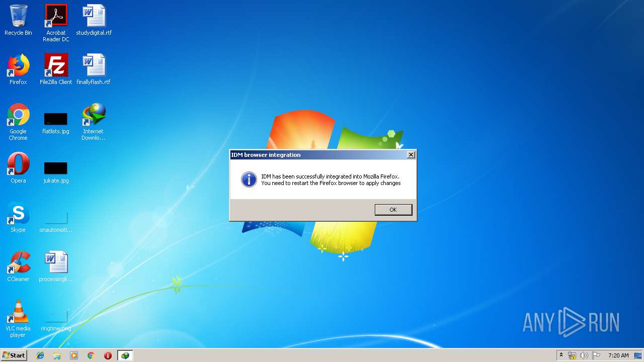Viewport: 644px width, 362px height.
Task: Switch to the IDM taskbar button
Action: (125, 355)
